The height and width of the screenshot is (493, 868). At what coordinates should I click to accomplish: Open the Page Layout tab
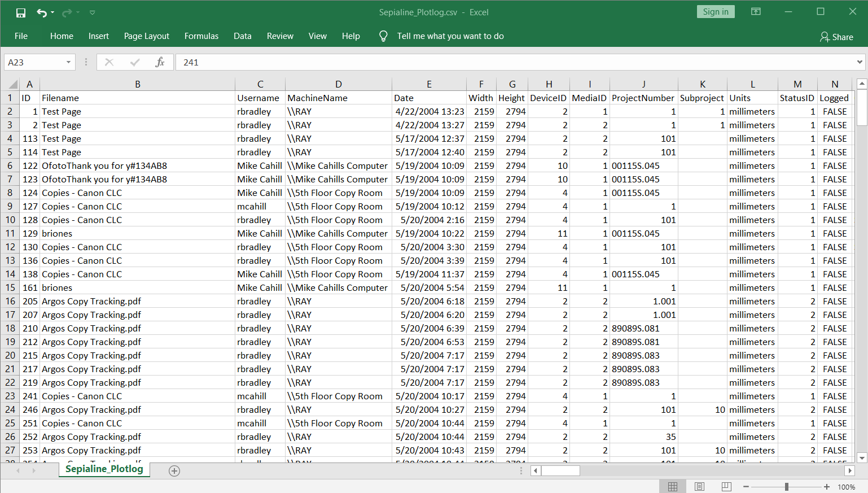click(x=146, y=36)
